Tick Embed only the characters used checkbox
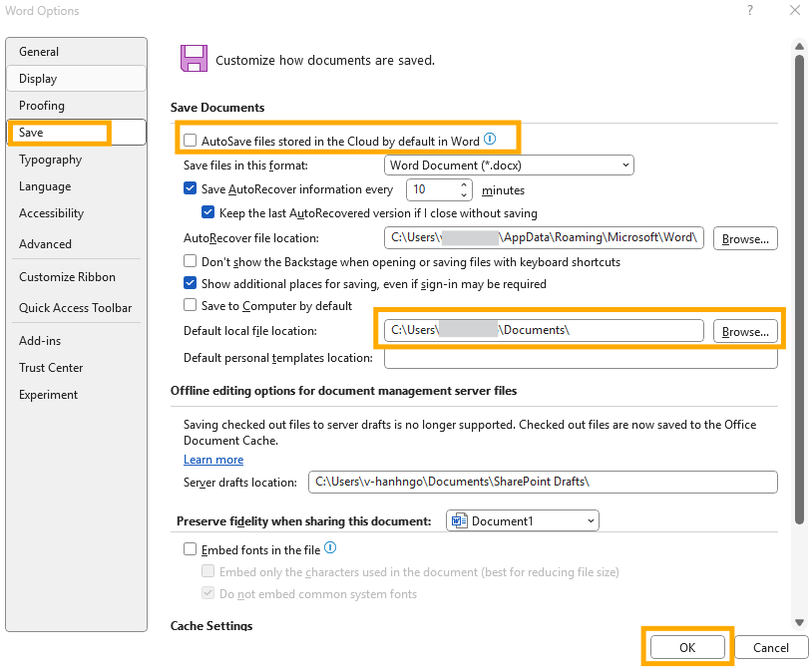The height and width of the screenshot is (668, 812). tap(208, 570)
